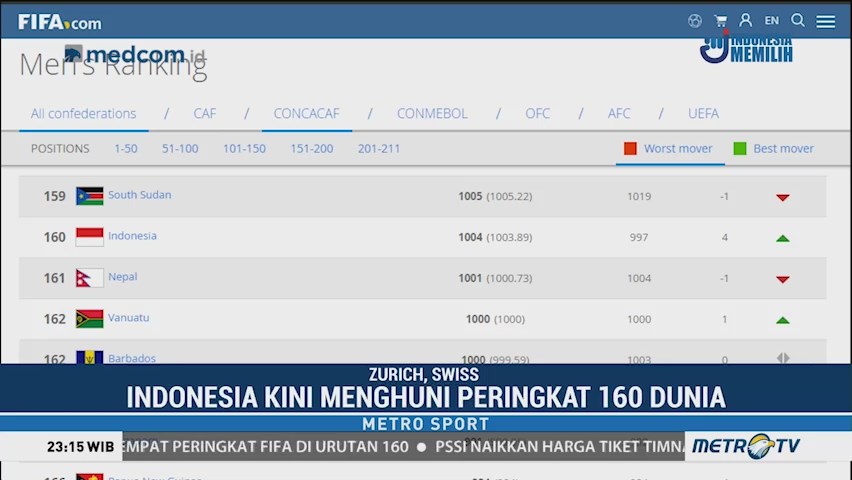Click the Barbados flag icon
The image size is (852, 480).
click(x=90, y=357)
